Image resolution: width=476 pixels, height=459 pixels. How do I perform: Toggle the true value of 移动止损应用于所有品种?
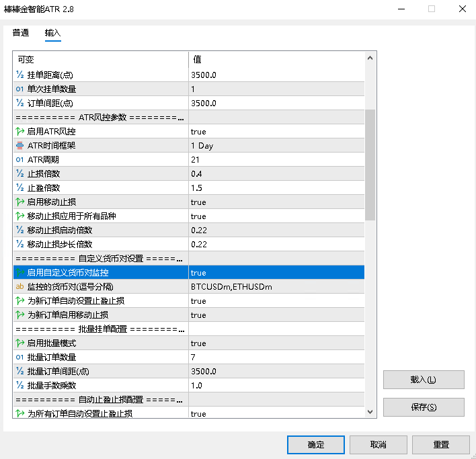276,216
